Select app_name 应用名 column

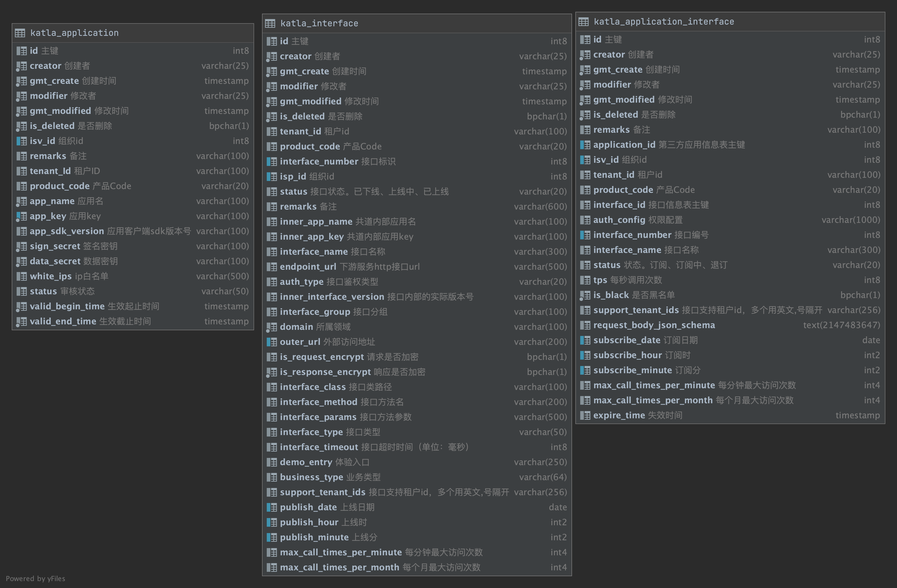coord(133,201)
